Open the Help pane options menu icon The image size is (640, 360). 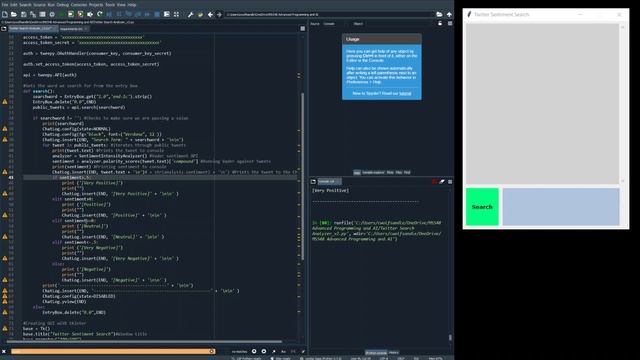(x=450, y=24)
